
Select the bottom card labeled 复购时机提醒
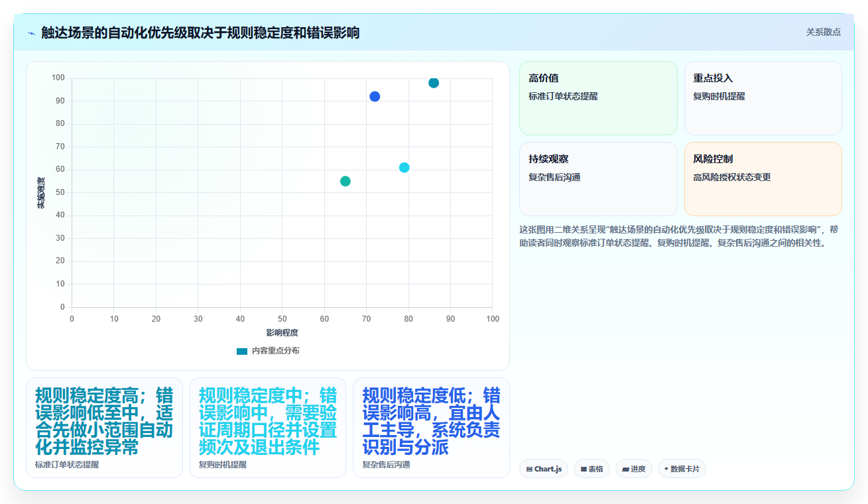click(268, 428)
